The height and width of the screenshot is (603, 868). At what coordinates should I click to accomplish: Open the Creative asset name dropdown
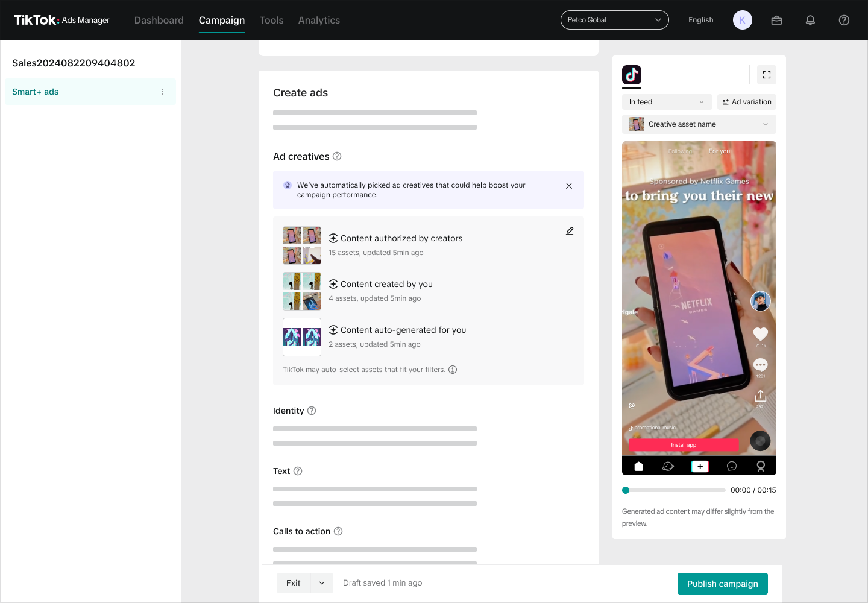pos(699,124)
